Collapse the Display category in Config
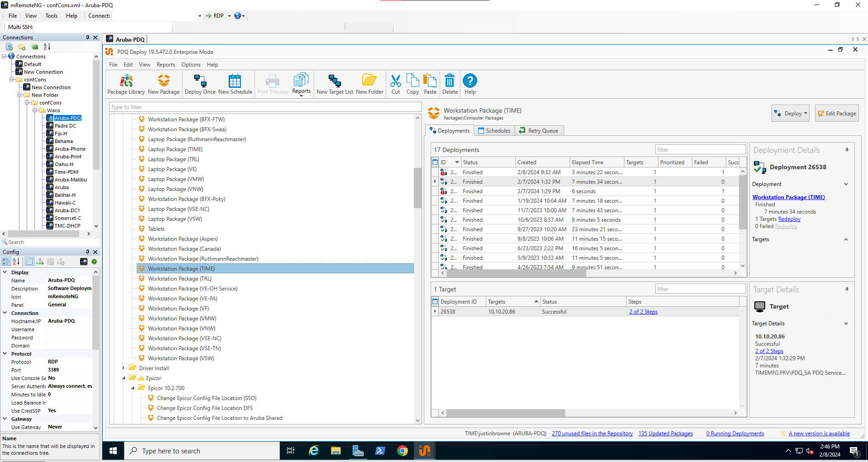Image resolution: width=868 pixels, height=462 pixels. [5, 272]
